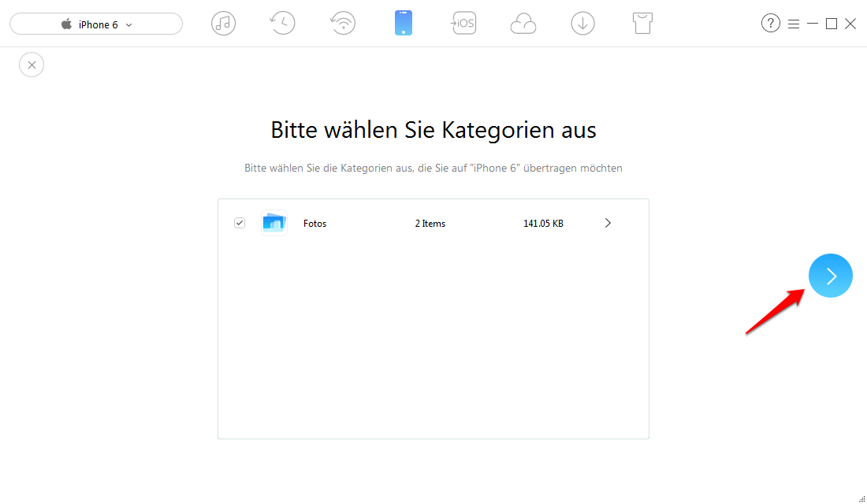867x504 pixels.
Task: Open the T-shirt skin theme icon
Action: (x=642, y=23)
